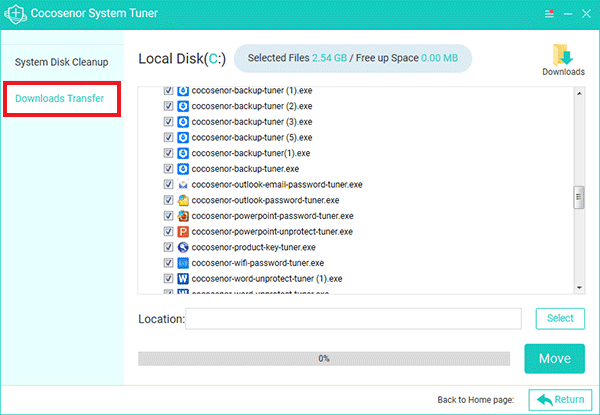Uncheck cocosenor-backup-tuner.exe checkbox
This screenshot has height=415, width=600.
(168, 168)
